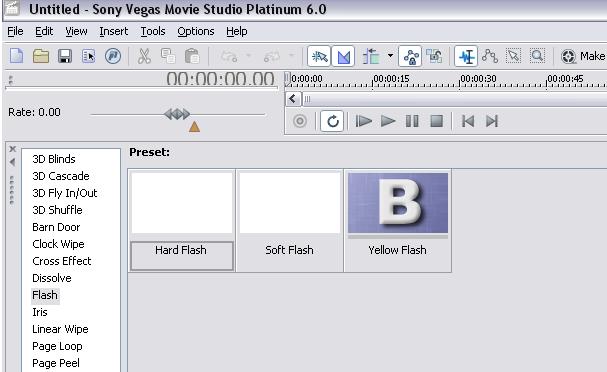Open the Options menu
Screen dimensions: 607x372
pyautogui.click(x=196, y=31)
